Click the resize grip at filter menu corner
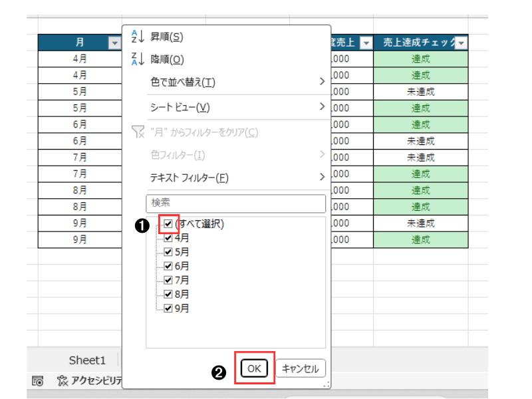532x399 pixels. pyautogui.click(x=326, y=384)
